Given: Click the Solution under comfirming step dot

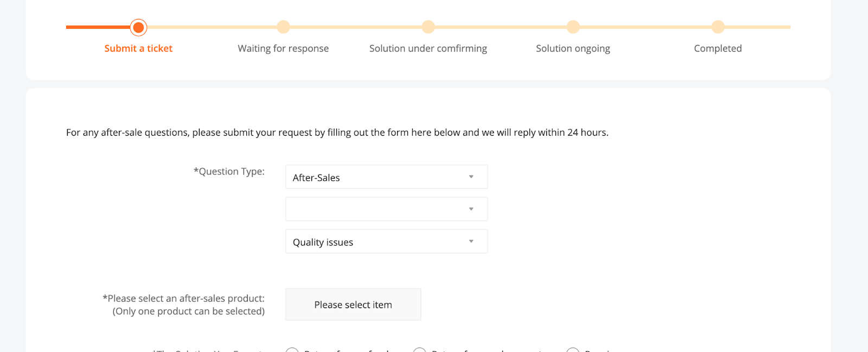Looking at the screenshot, I should tap(428, 27).
